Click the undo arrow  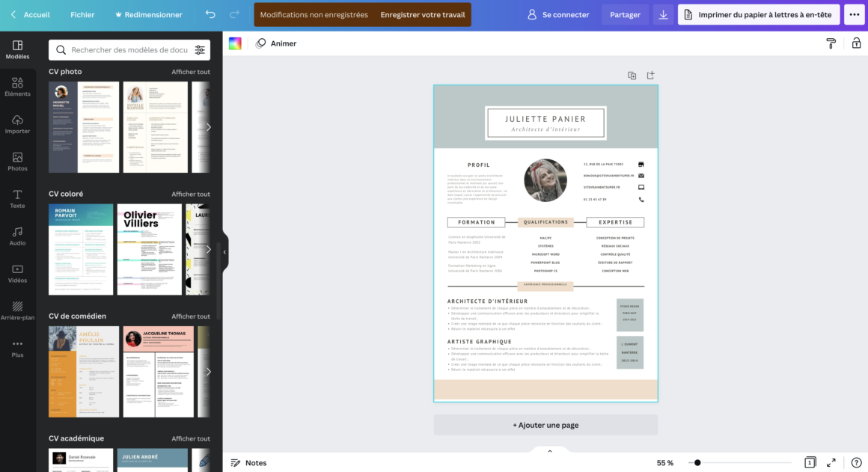click(210, 14)
